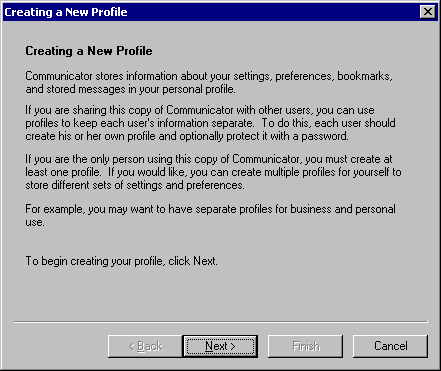This screenshot has width=441, height=371.
Task: Click the greyed-out Finish button
Action: [305, 346]
